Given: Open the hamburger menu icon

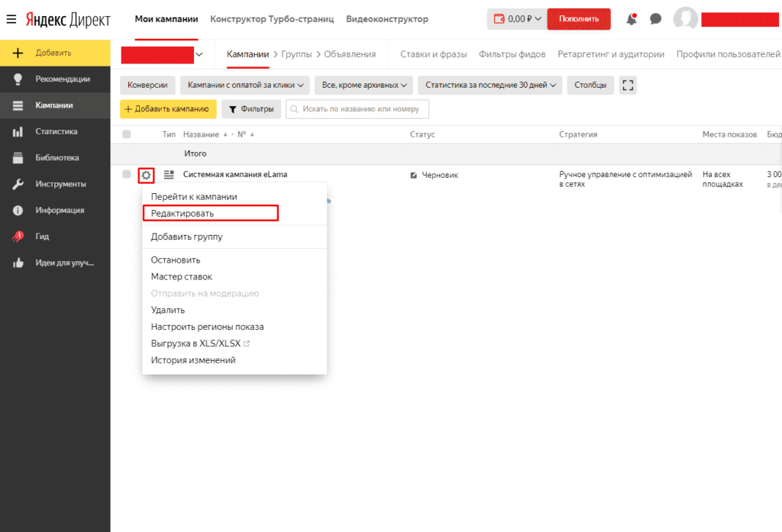Looking at the screenshot, I should tap(11, 19).
